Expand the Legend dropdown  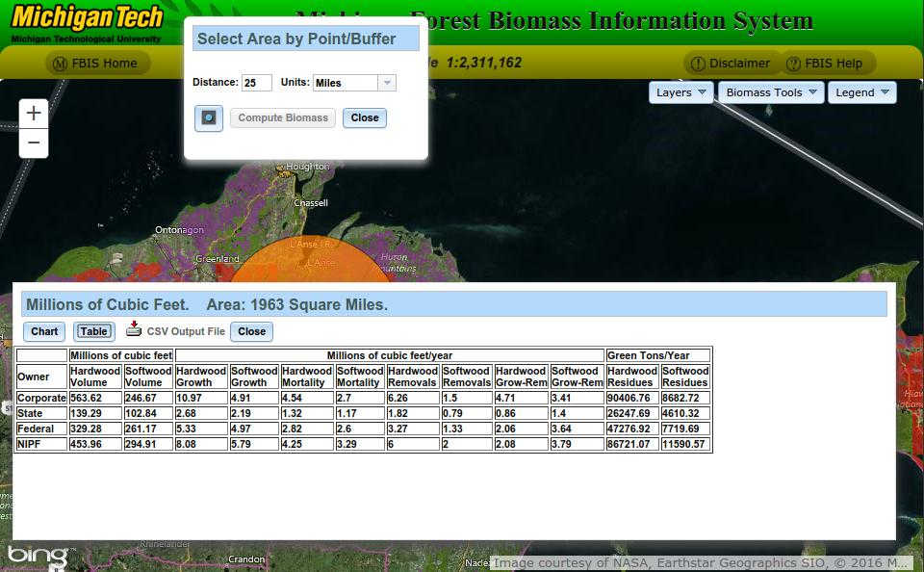pos(861,92)
